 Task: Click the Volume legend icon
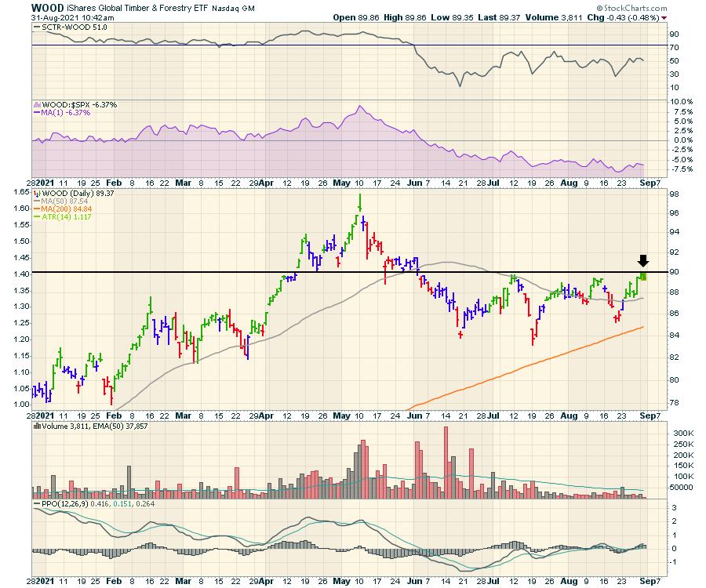coord(37,427)
